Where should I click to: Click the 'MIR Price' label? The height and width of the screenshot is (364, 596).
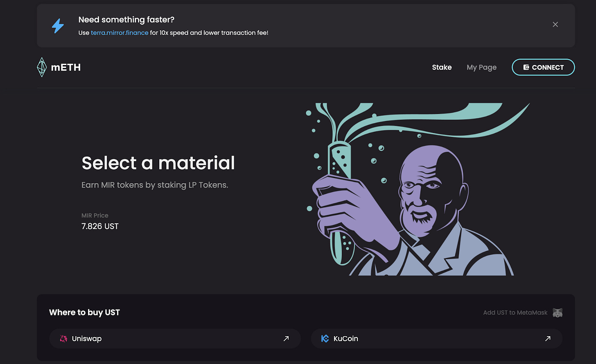(95, 216)
